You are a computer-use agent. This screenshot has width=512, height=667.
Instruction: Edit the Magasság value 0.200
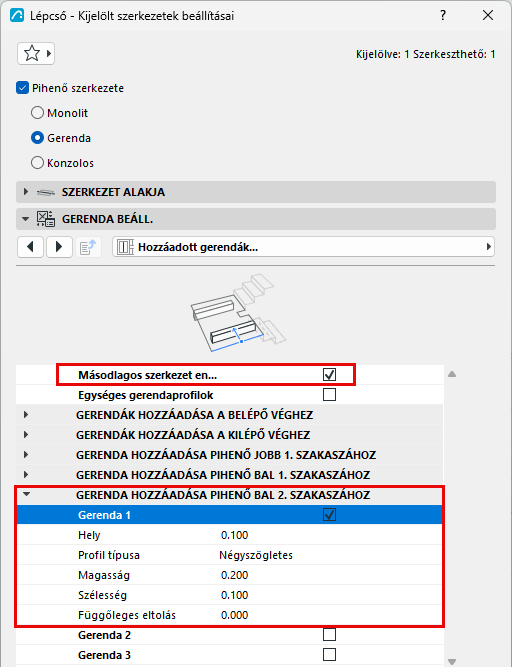[235, 575]
